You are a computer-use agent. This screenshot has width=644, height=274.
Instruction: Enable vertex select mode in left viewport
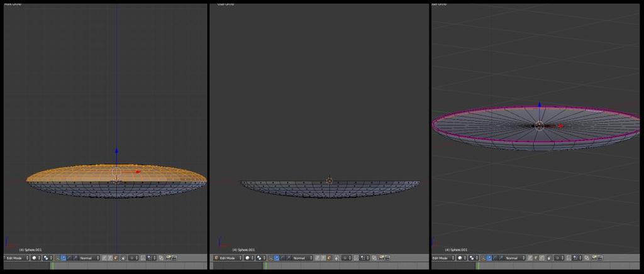pos(104,258)
